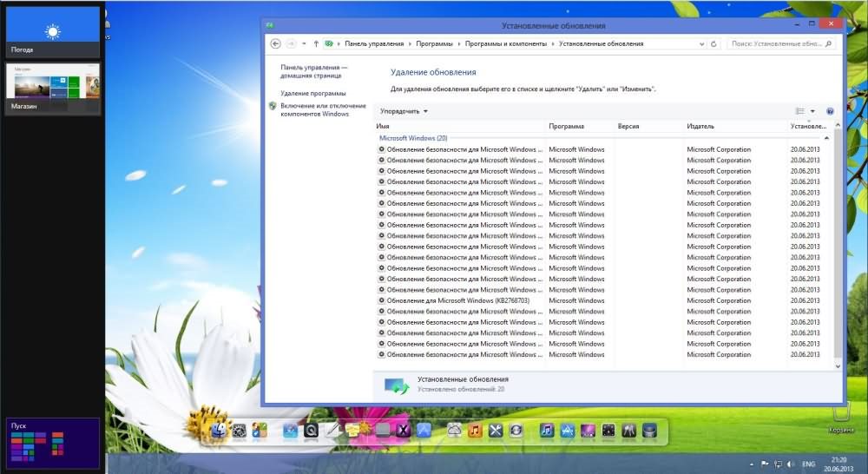The width and height of the screenshot is (868, 474).
Task: Open the crossed tools dock icon
Action: (x=496, y=430)
